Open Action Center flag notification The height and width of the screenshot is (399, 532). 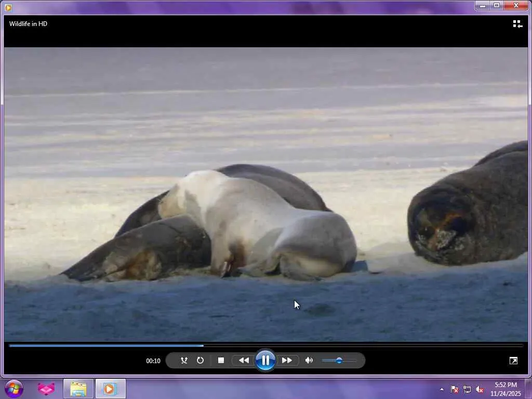455,389
